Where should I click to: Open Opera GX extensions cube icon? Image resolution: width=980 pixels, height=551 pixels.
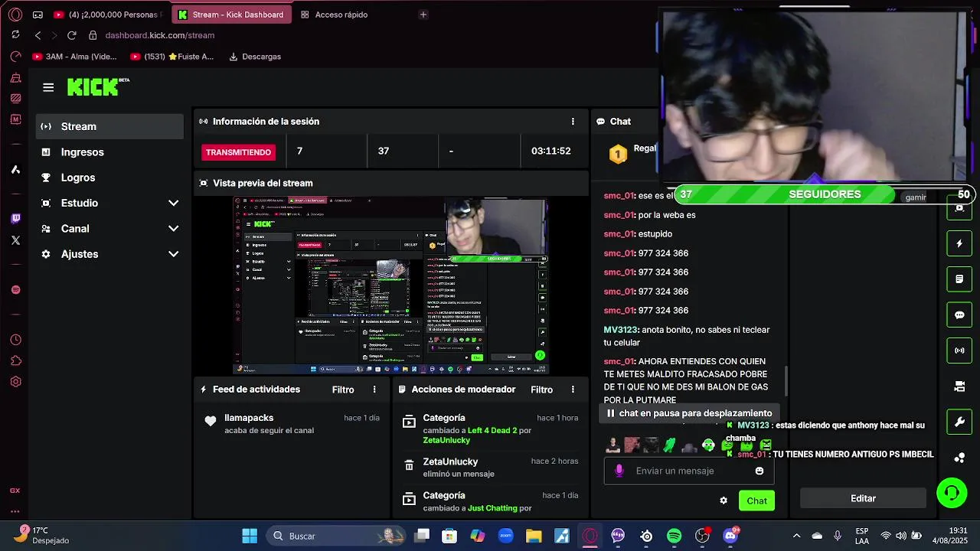tap(15, 360)
